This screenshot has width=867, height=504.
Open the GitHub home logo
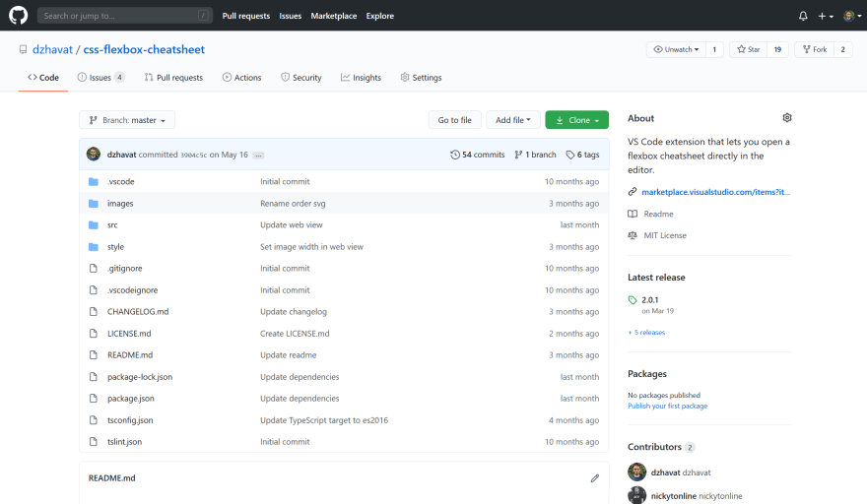coord(19,16)
